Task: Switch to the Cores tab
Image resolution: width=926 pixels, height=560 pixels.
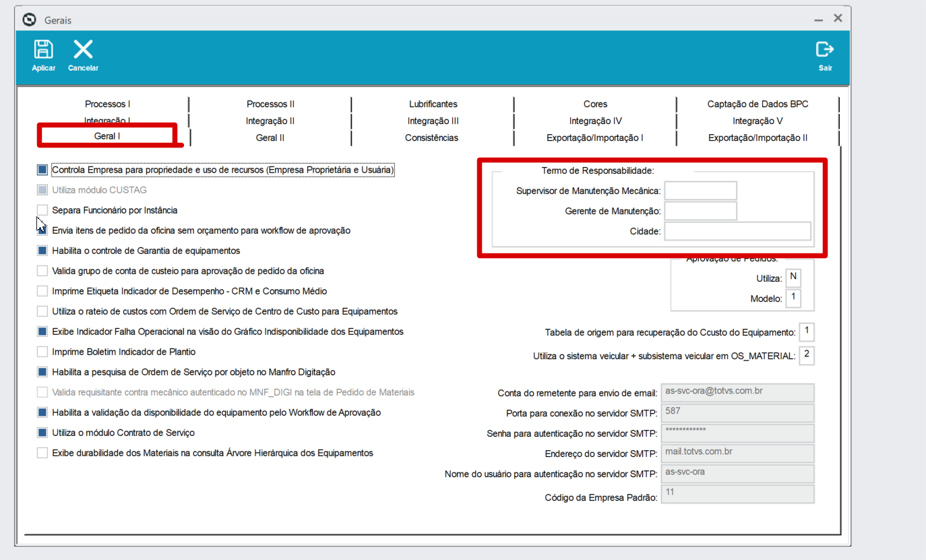Action: coord(596,104)
